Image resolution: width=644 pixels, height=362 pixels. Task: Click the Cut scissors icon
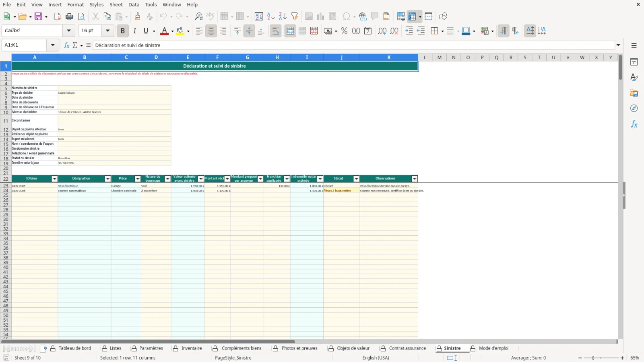(95, 16)
